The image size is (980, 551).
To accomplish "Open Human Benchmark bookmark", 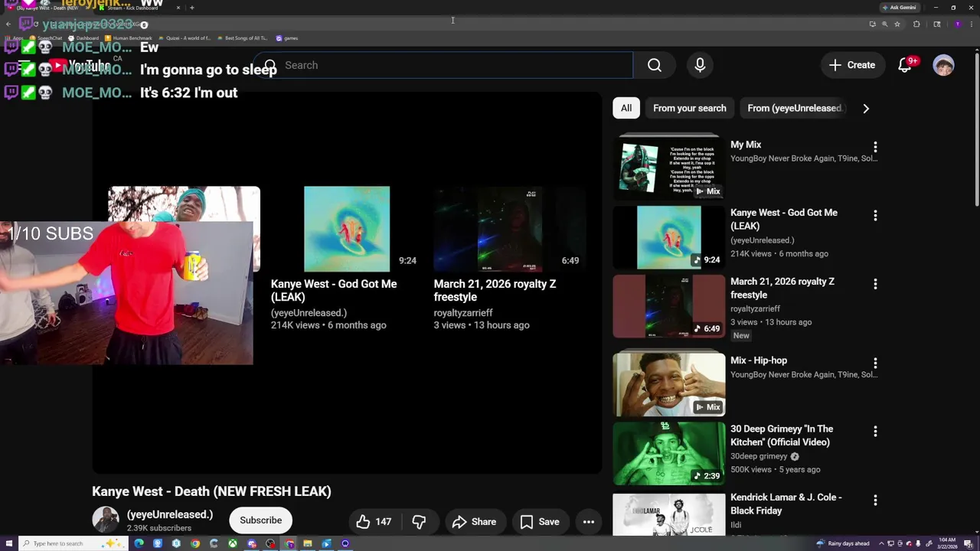I will pos(128,38).
